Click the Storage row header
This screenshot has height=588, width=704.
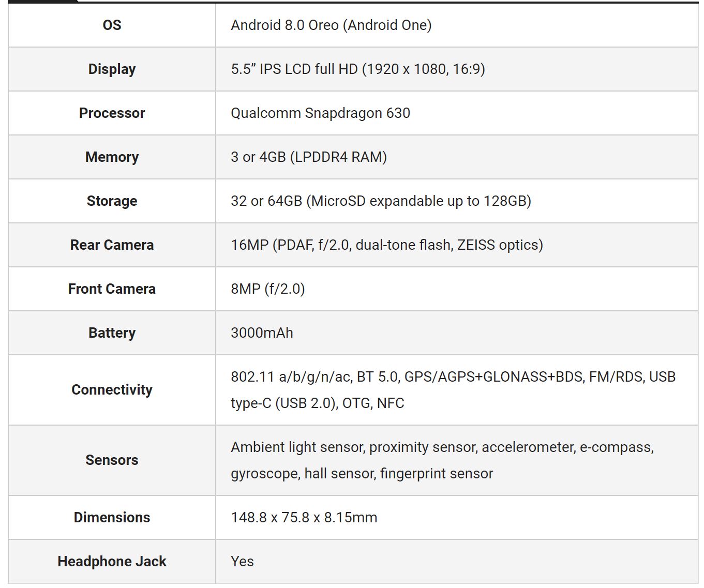click(x=112, y=201)
